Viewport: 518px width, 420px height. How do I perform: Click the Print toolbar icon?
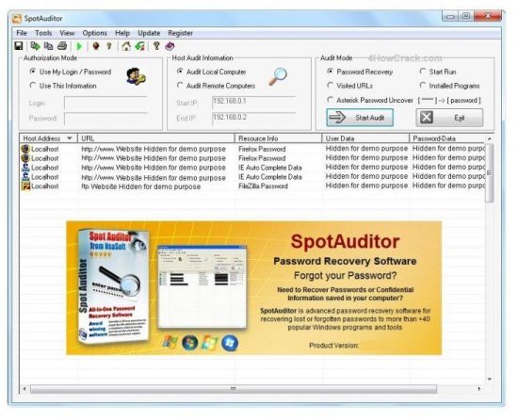coord(62,46)
